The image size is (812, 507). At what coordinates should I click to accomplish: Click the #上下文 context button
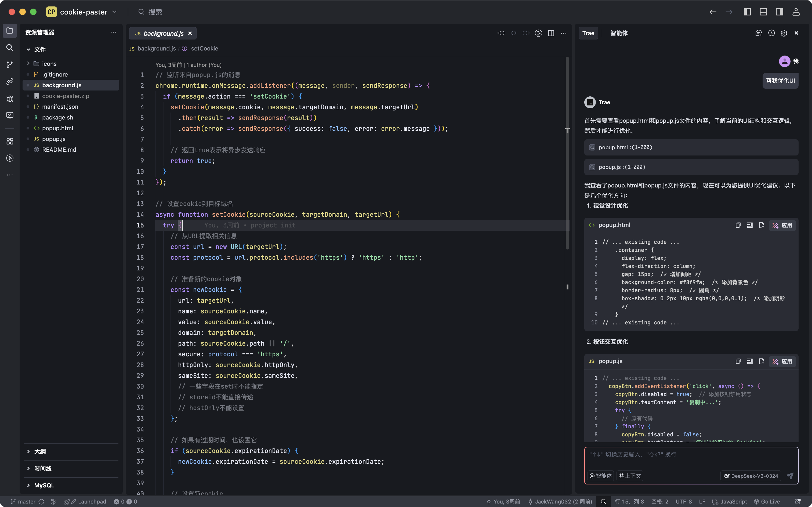click(630, 476)
